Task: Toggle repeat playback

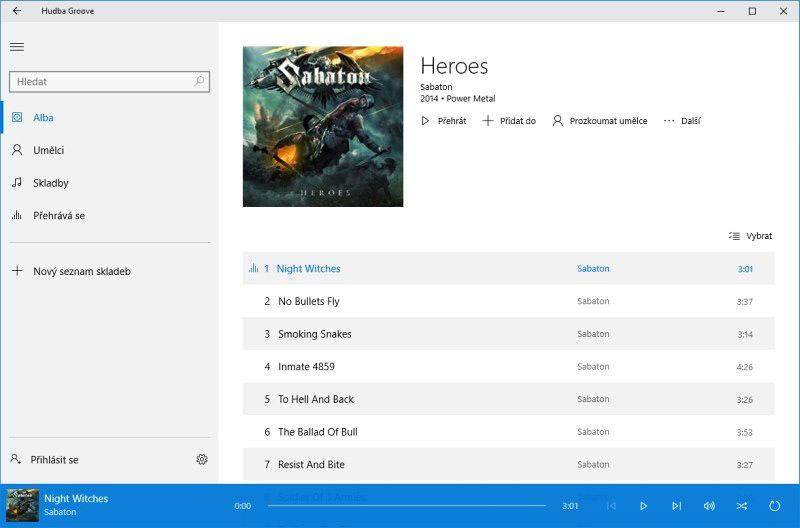Action: click(774, 506)
